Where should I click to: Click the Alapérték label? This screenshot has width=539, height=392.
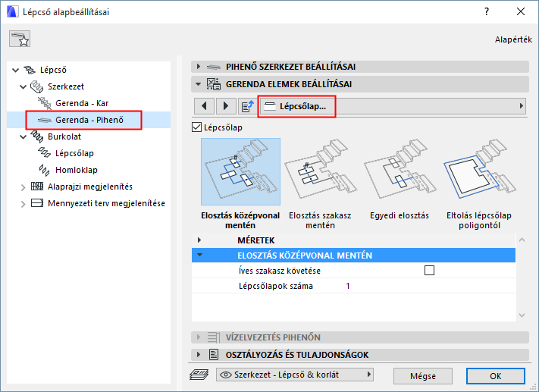[513, 39]
